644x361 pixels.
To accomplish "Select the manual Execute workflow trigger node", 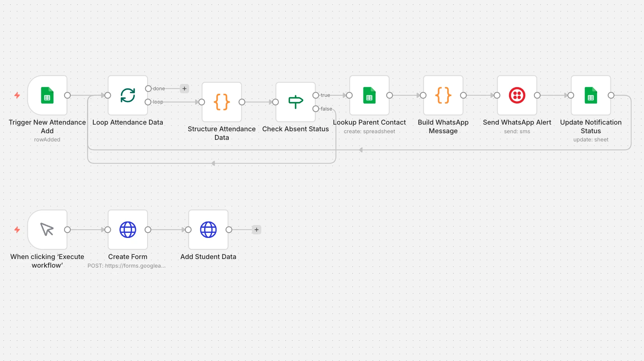I will coord(47,230).
